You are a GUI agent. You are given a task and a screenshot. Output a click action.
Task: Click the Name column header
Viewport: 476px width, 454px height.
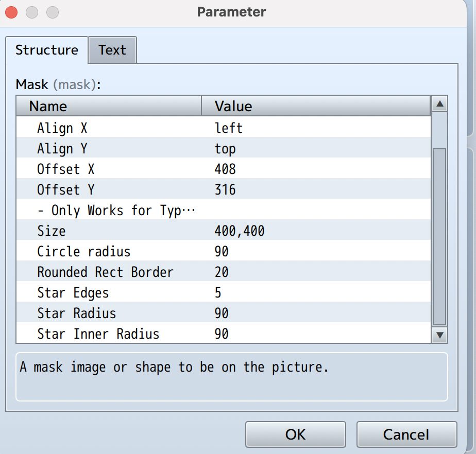108,106
